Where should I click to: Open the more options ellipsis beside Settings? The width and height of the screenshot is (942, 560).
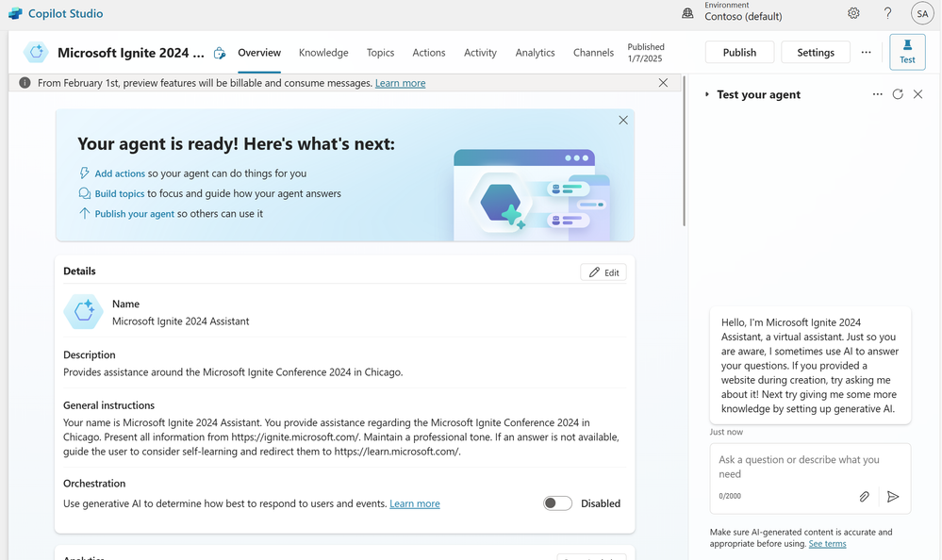click(866, 52)
